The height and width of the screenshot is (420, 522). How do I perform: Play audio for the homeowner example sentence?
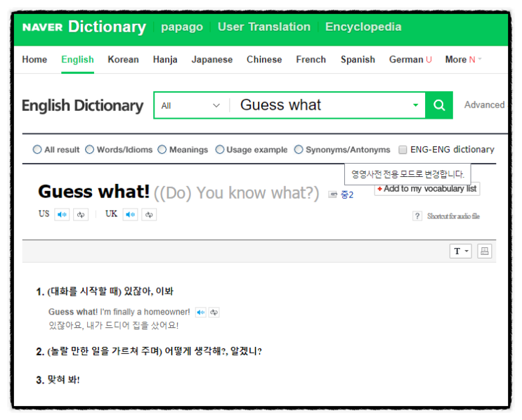[200, 312]
